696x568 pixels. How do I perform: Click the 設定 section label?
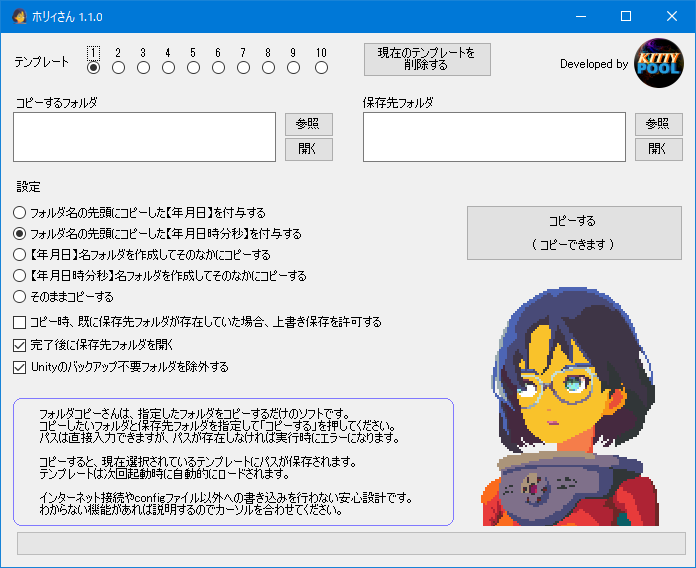pyautogui.click(x=28, y=187)
